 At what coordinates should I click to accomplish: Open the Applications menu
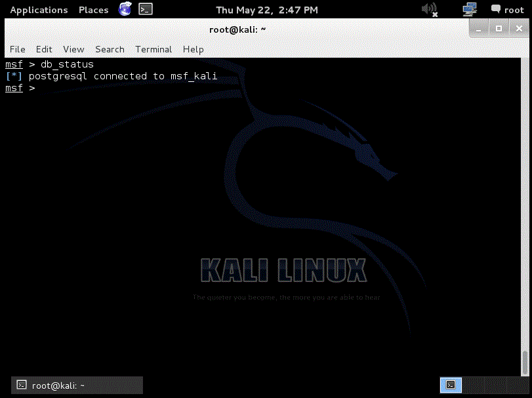[39, 10]
